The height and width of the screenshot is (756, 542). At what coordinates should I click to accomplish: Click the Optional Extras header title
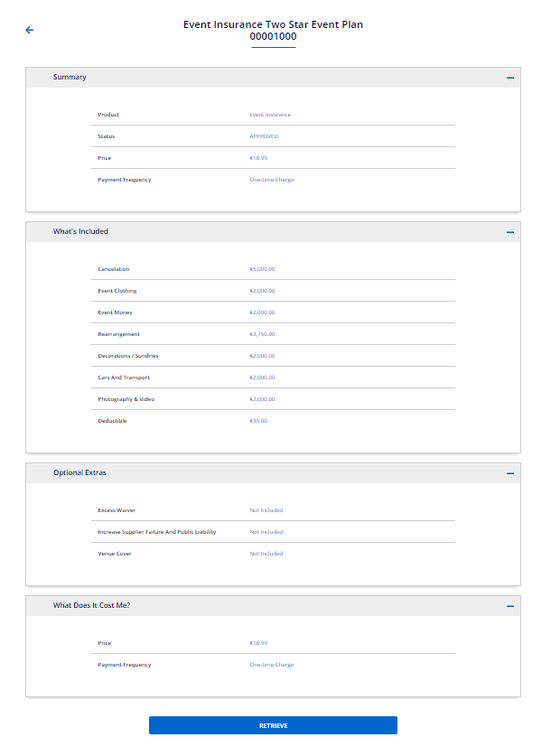[x=79, y=473]
